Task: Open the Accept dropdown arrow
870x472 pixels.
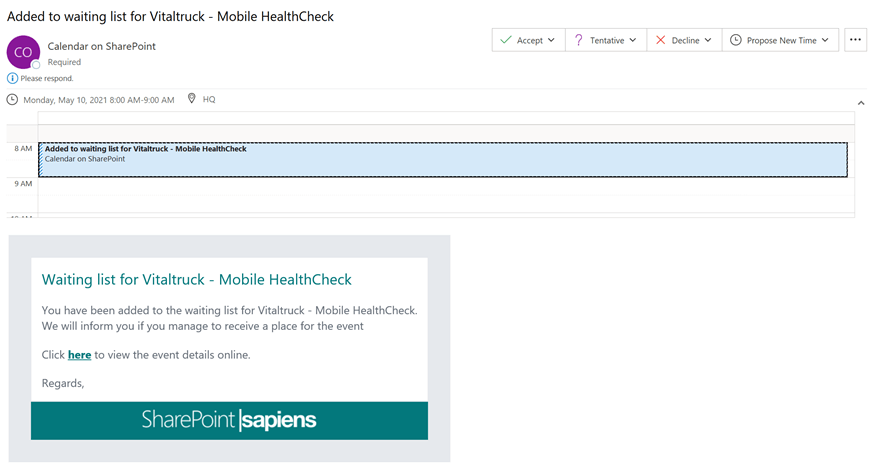Action: tap(551, 40)
